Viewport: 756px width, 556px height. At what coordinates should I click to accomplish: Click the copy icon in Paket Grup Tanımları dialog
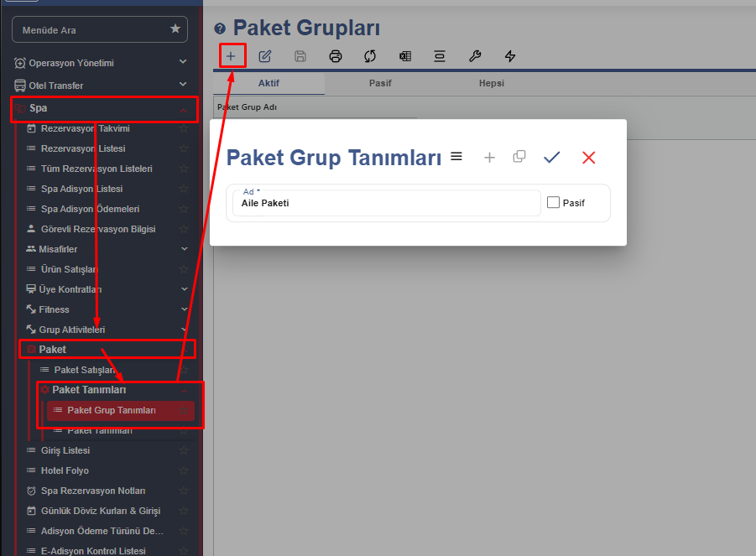[519, 156]
